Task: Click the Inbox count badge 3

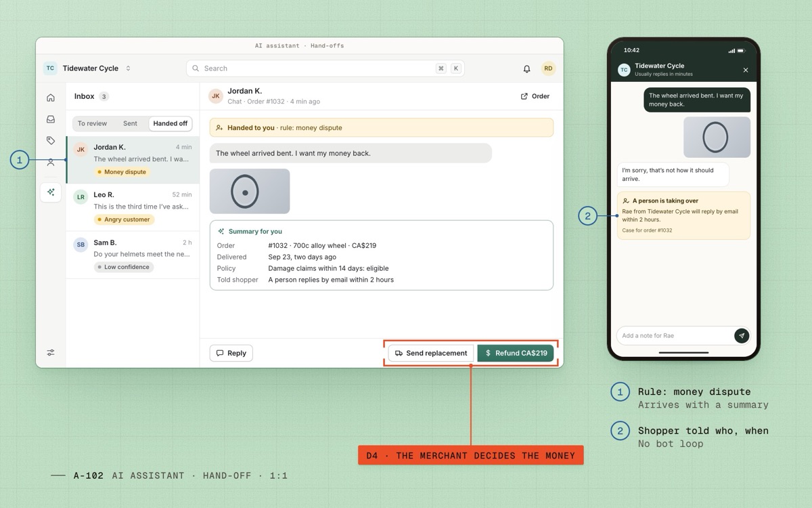Action: [x=104, y=97]
